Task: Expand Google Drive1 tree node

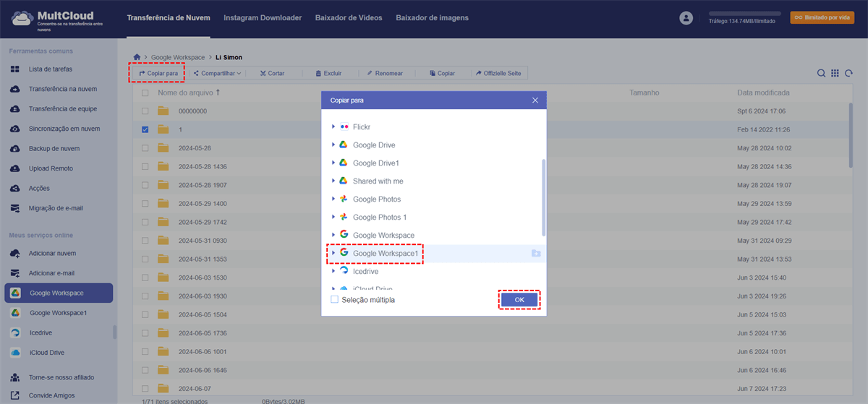Action: (x=333, y=163)
